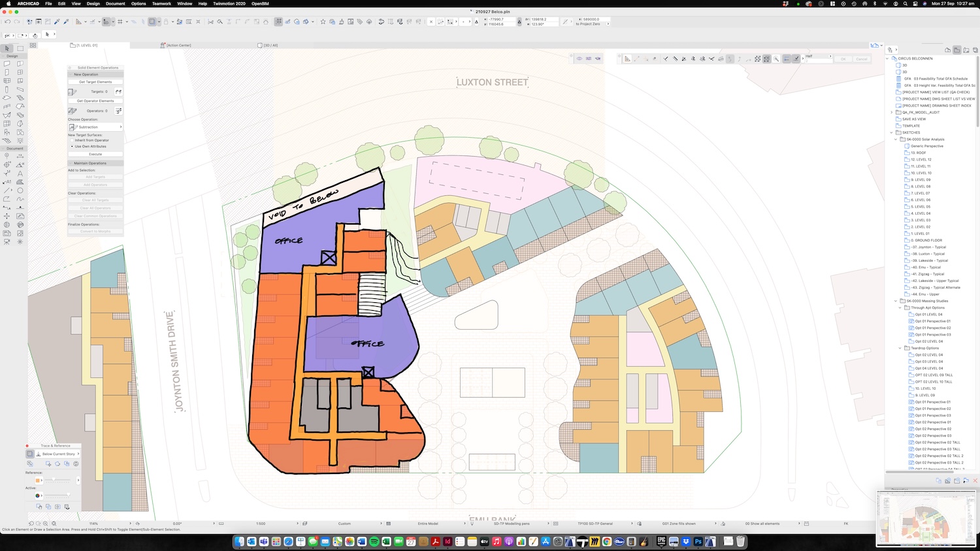Open the Teamwork menu
Viewport: 980px width, 551px height.
(x=161, y=4)
